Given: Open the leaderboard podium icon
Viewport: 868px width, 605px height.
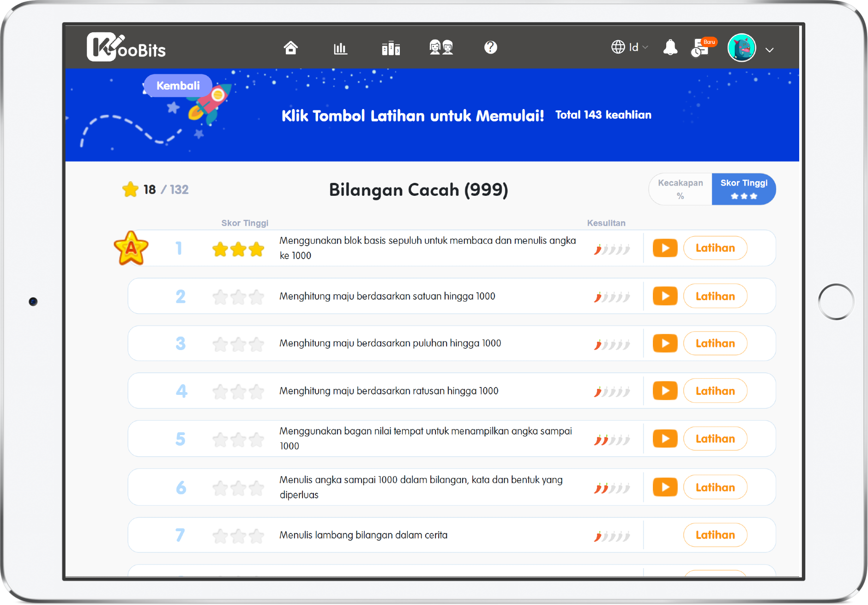Looking at the screenshot, I should pos(391,48).
